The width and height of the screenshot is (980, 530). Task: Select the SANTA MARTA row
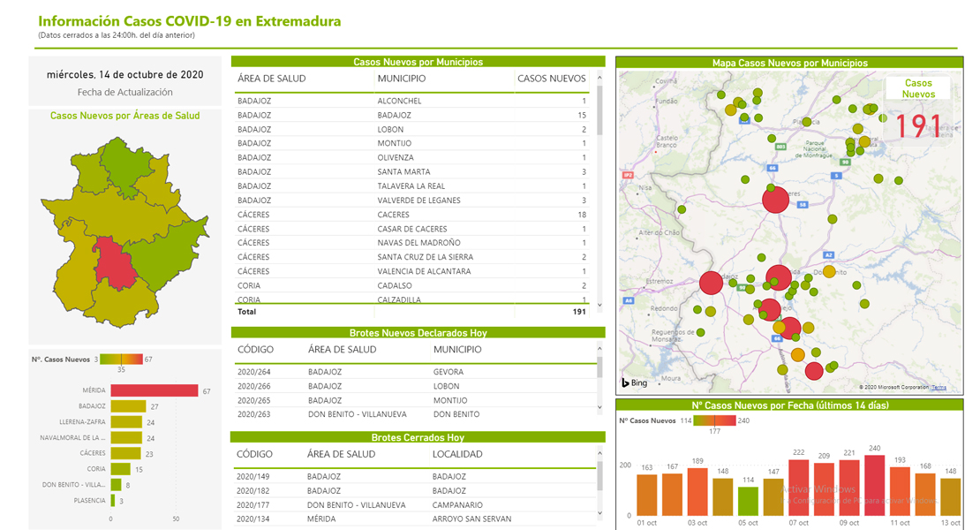(x=412, y=172)
